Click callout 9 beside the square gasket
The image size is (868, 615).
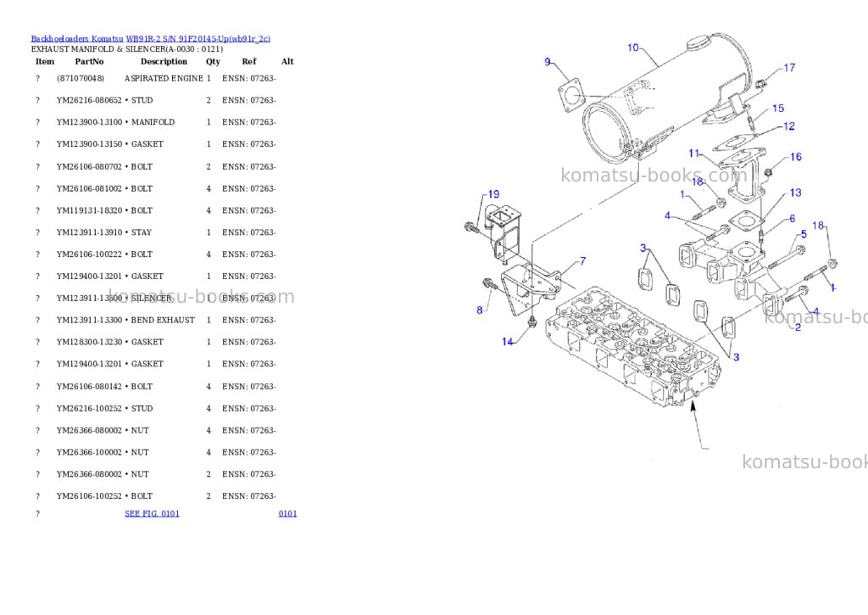pos(548,61)
